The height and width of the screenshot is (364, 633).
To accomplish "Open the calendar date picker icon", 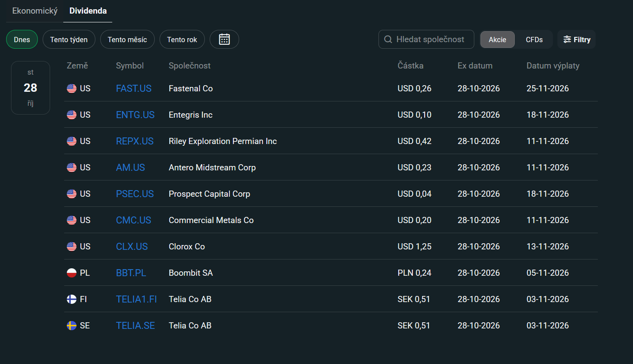I will (224, 40).
